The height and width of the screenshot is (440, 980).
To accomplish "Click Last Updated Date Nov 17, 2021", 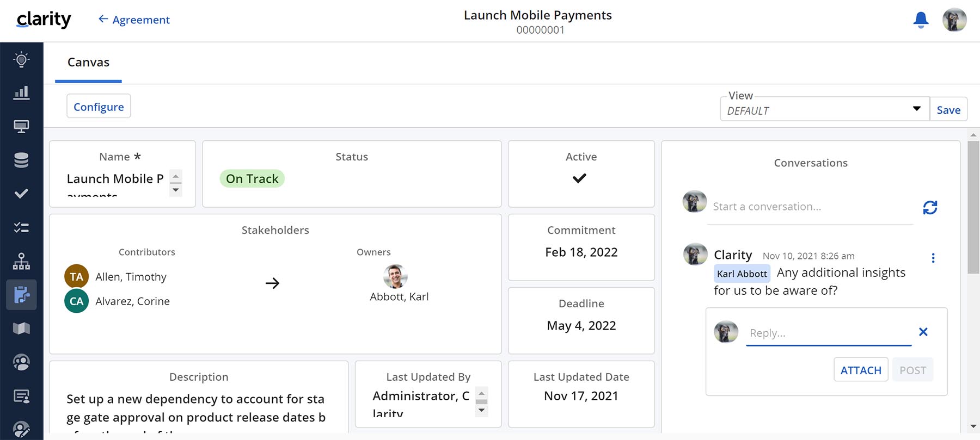I will click(x=581, y=396).
